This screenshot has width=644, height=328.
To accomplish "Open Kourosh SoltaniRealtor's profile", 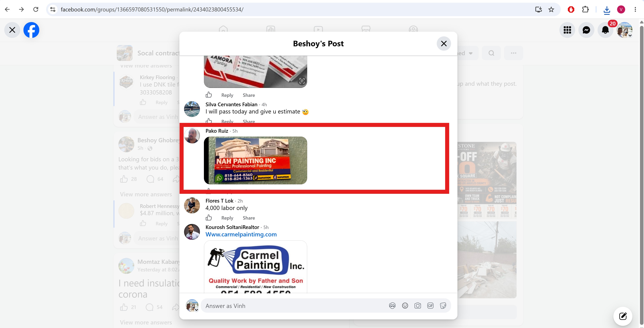I will (x=232, y=227).
